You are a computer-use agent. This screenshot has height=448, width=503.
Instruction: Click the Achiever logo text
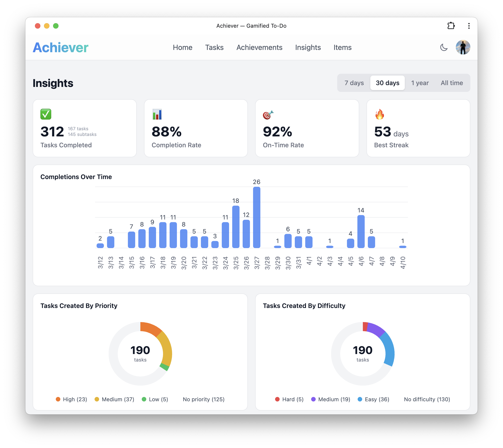60,47
